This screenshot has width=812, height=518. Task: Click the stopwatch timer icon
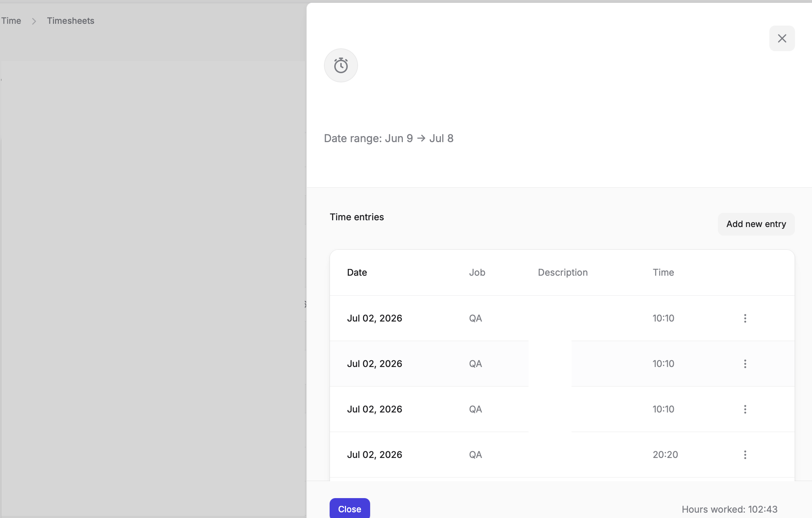tap(341, 65)
